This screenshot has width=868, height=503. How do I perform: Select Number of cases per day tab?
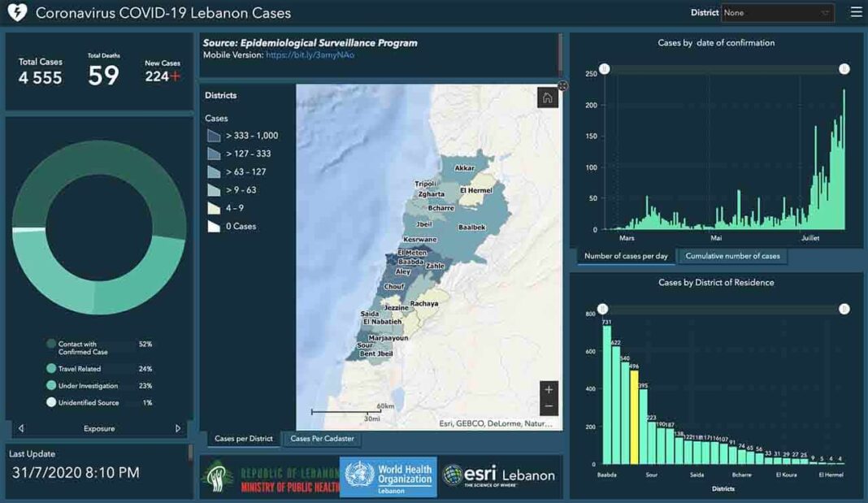click(626, 256)
